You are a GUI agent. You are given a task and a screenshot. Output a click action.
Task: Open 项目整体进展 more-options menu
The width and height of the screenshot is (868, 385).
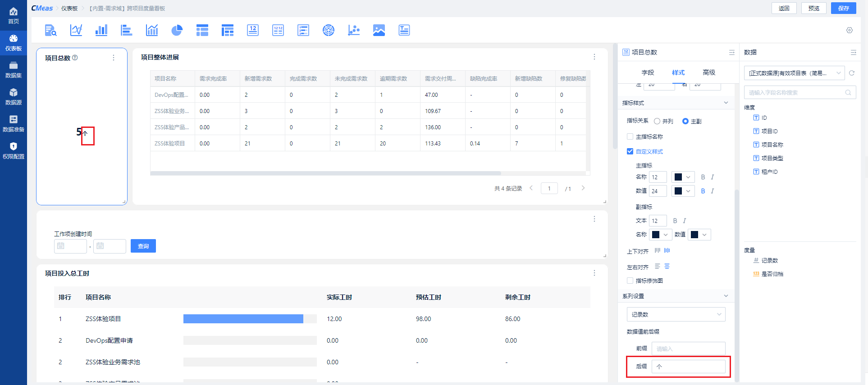tap(594, 57)
